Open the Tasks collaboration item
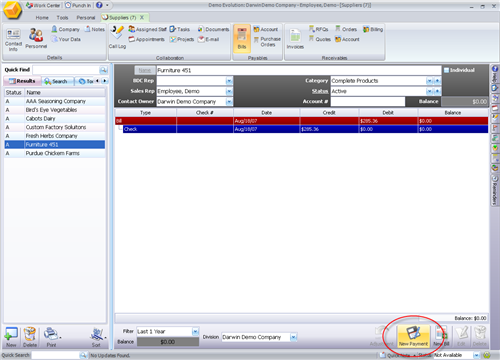This screenshot has height=360, width=500. coord(180,29)
